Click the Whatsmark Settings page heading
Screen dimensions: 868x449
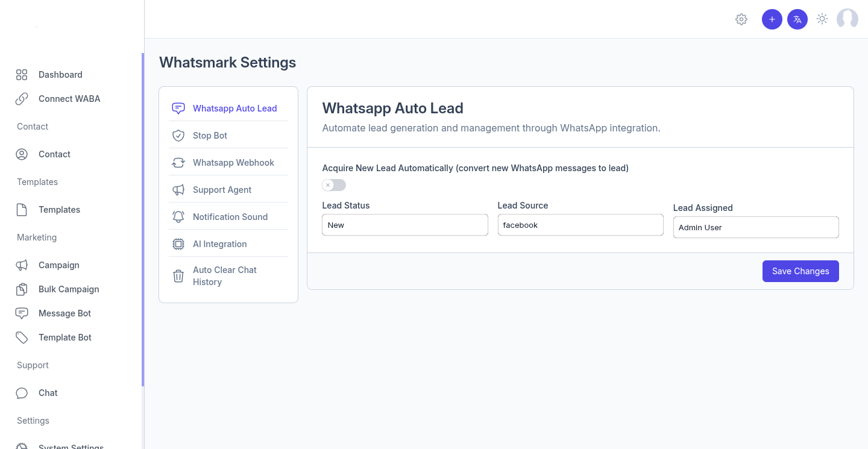click(227, 63)
